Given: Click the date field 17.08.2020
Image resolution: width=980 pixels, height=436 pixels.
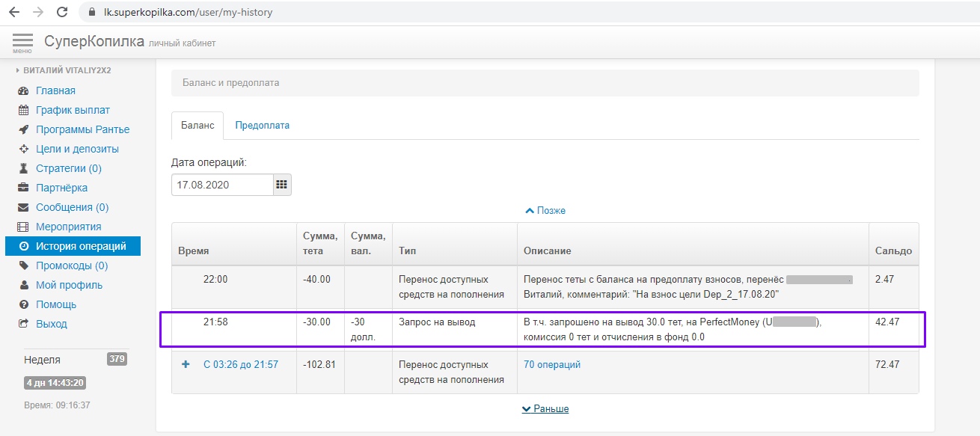Looking at the screenshot, I should (x=222, y=185).
